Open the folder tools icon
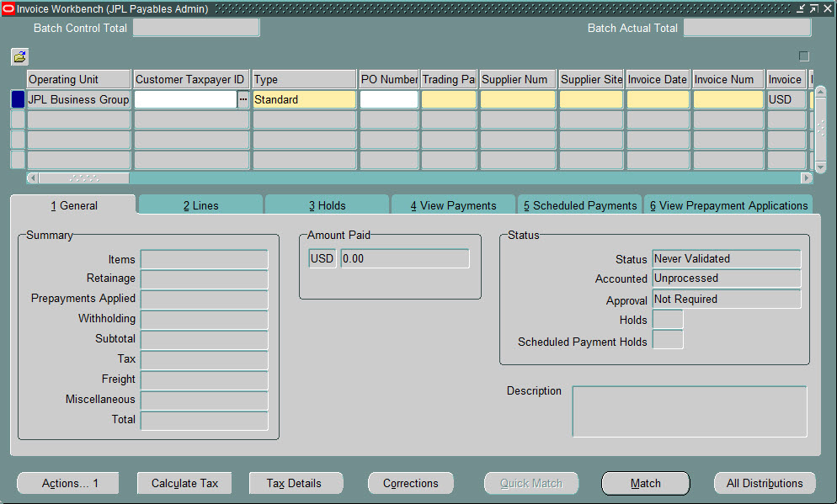Image resolution: width=837 pixels, height=504 pixels. click(x=19, y=56)
